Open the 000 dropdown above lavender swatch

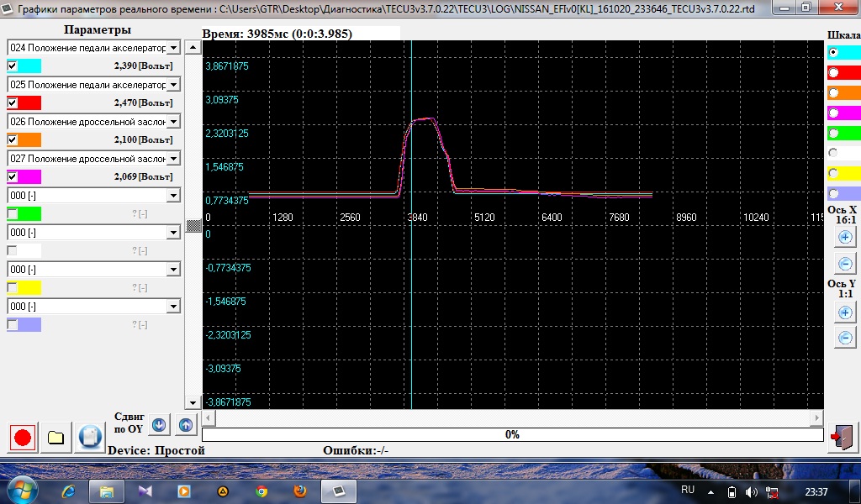(x=173, y=306)
